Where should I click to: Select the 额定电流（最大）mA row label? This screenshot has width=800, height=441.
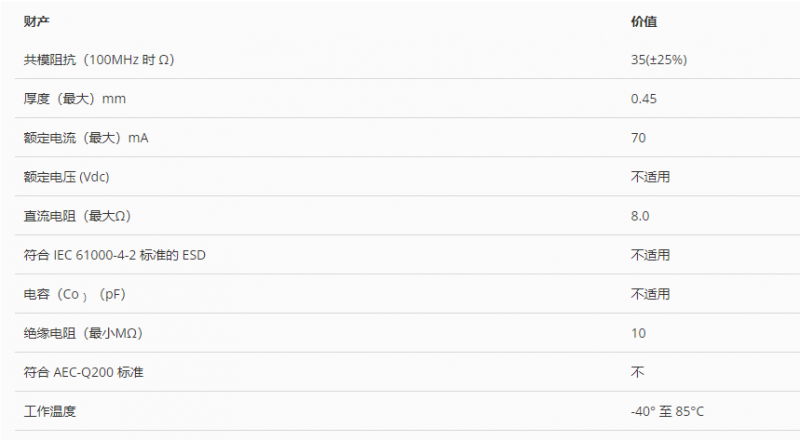coord(86,138)
